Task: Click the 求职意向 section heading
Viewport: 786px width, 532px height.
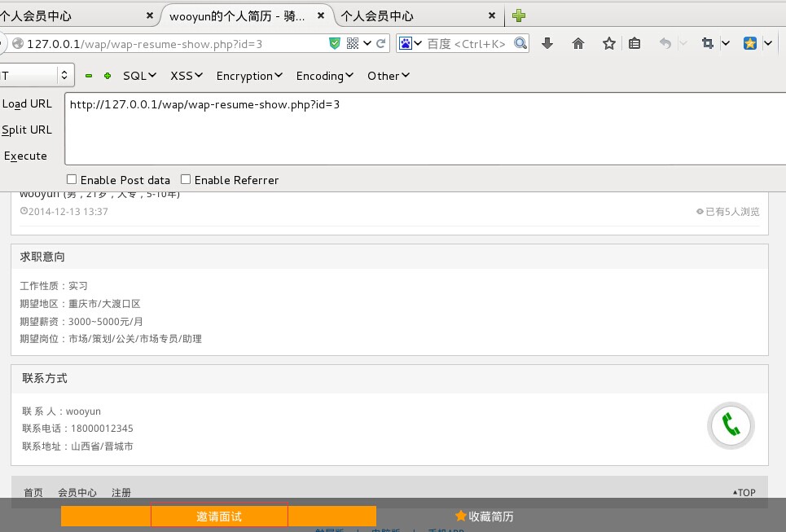Action: pyautogui.click(x=42, y=257)
